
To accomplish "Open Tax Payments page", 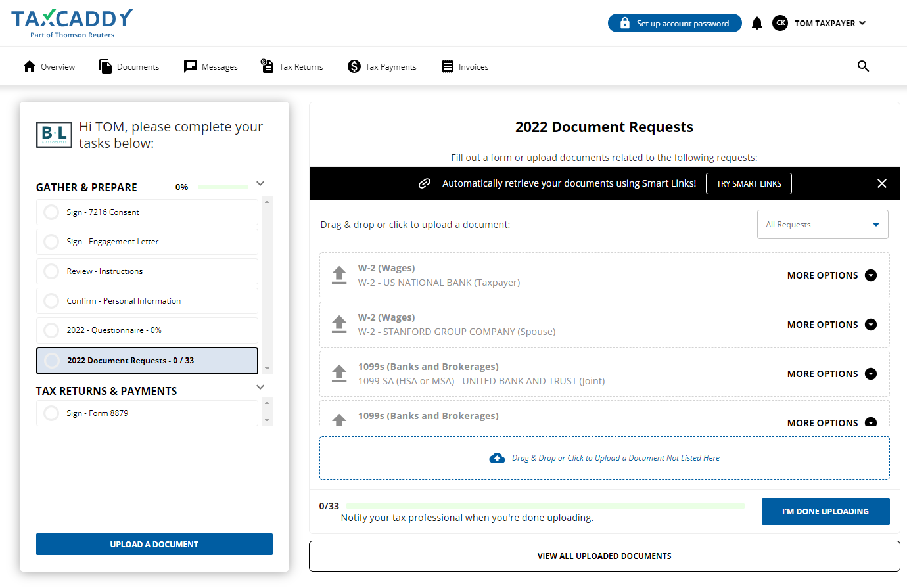I will (382, 66).
